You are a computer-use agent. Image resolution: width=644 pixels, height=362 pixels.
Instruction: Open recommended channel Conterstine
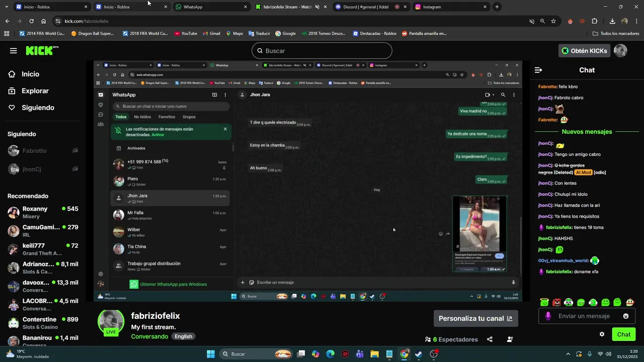click(x=43, y=323)
